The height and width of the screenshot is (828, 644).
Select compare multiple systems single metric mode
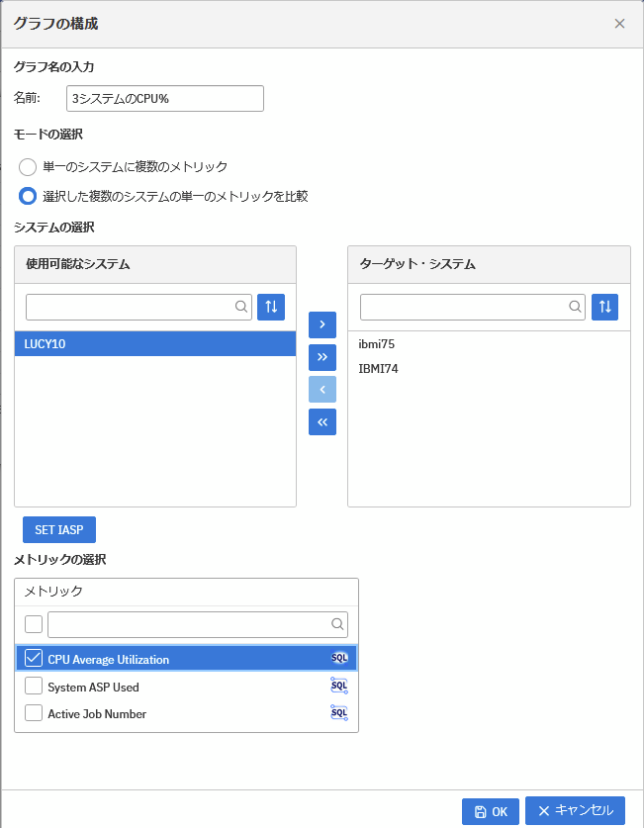(28, 196)
